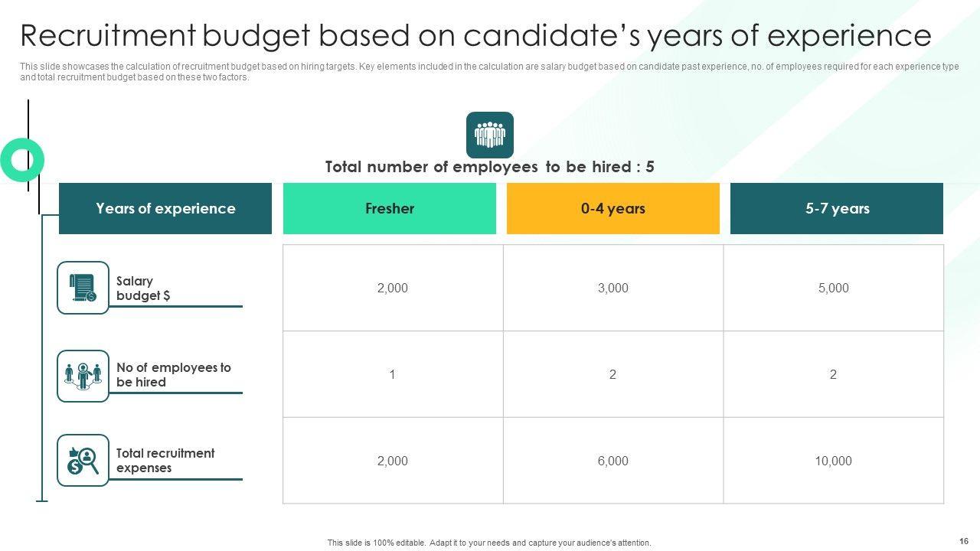Click the slide description paragraph
980x551 pixels.
pos(489,72)
